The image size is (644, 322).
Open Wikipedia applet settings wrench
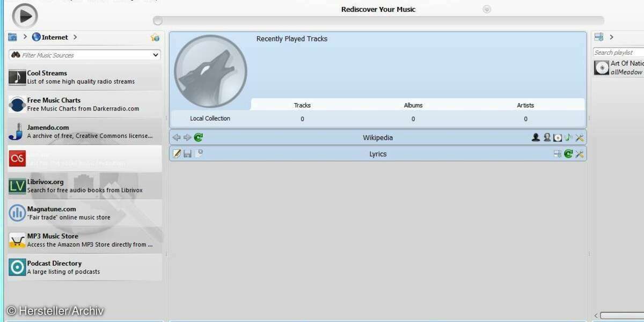[x=580, y=137]
